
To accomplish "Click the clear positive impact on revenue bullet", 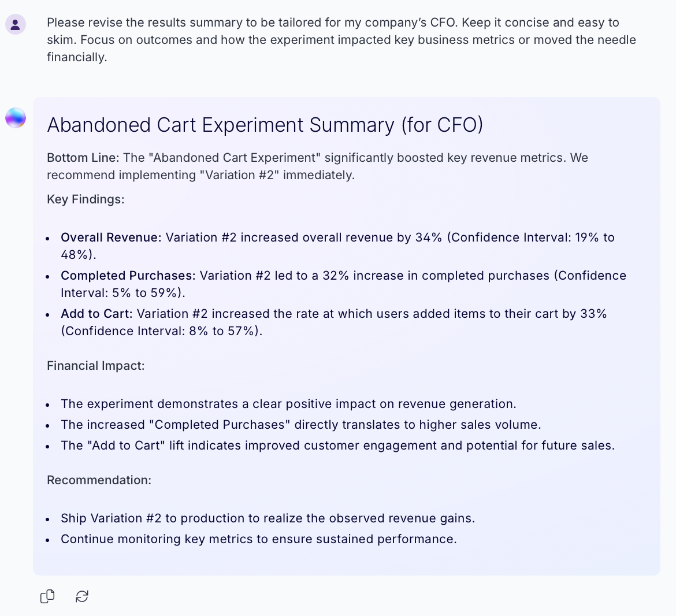I will [x=288, y=404].
